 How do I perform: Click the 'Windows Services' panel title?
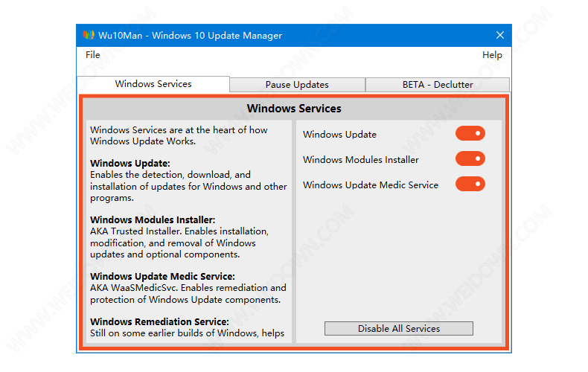click(294, 109)
